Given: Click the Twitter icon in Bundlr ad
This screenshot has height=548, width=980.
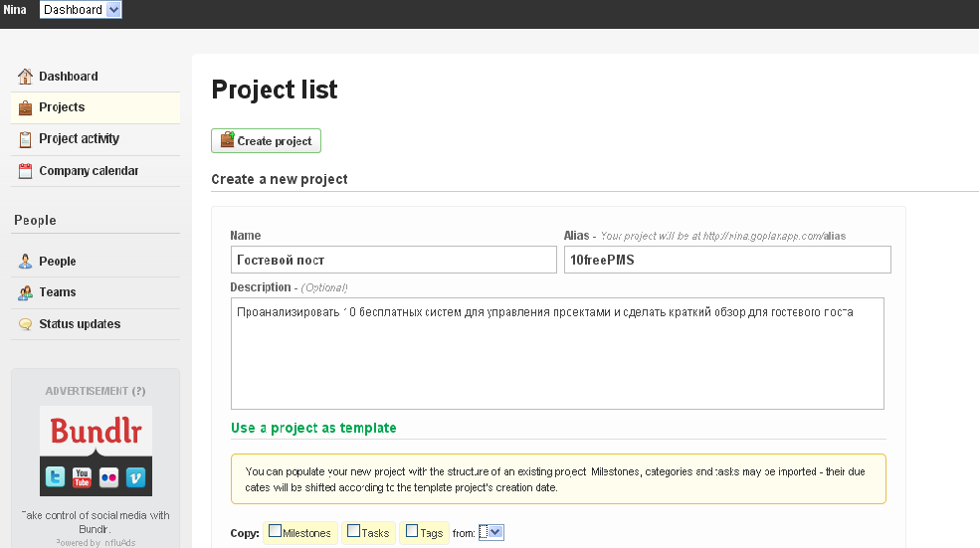Looking at the screenshot, I should coord(55,478).
